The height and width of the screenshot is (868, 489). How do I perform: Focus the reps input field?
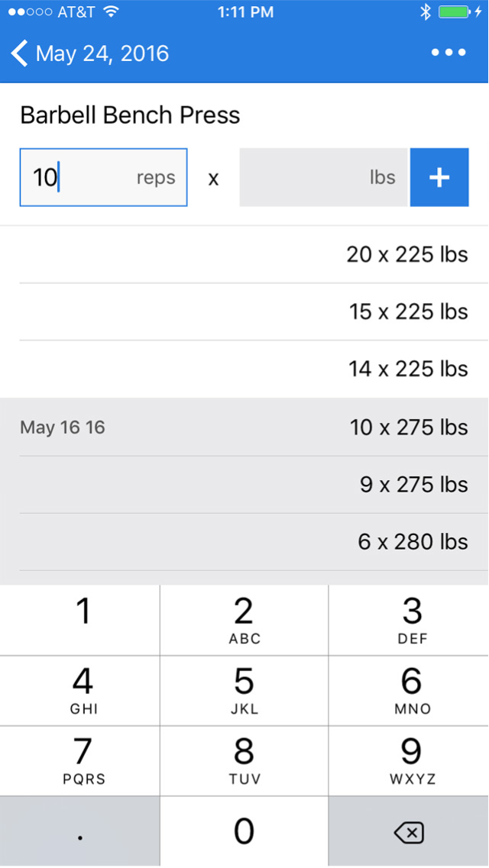coord(103,177)
